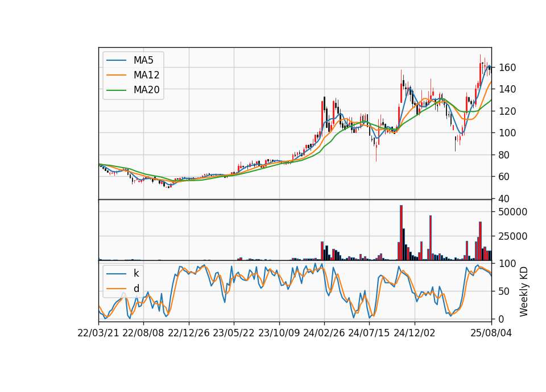Click the 24/07/15 date tick label
Viewport: 546px width, 392px height.
pyautogui.click(x=369, y=333)
